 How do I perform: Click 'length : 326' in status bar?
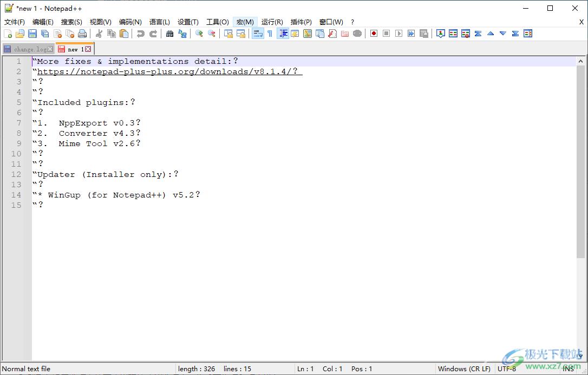197,369
